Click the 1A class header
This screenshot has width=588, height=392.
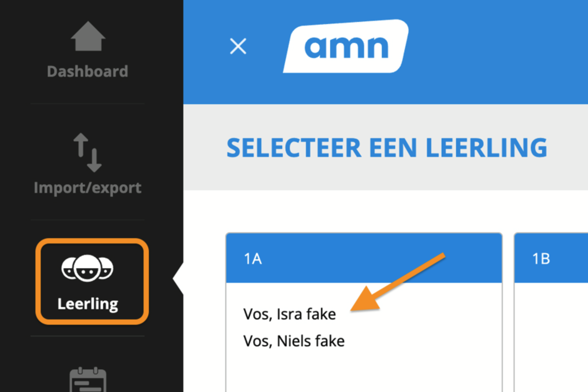(364, 258)
